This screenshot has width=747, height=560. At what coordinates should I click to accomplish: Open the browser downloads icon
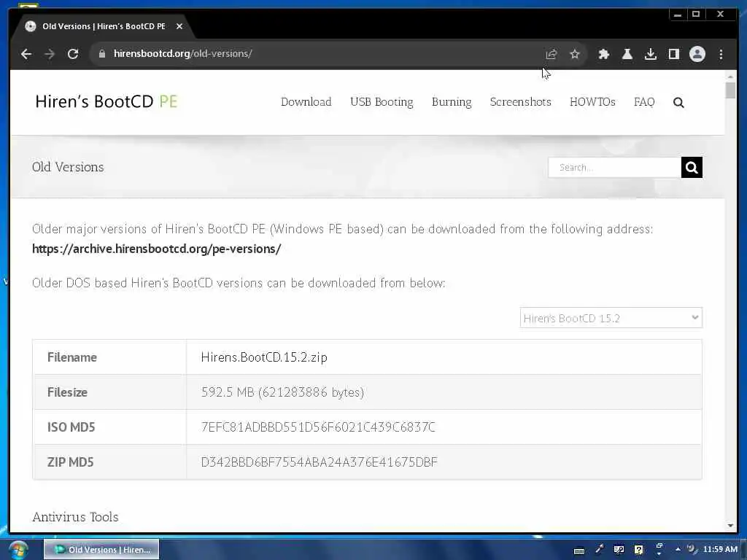coord(650,54)
